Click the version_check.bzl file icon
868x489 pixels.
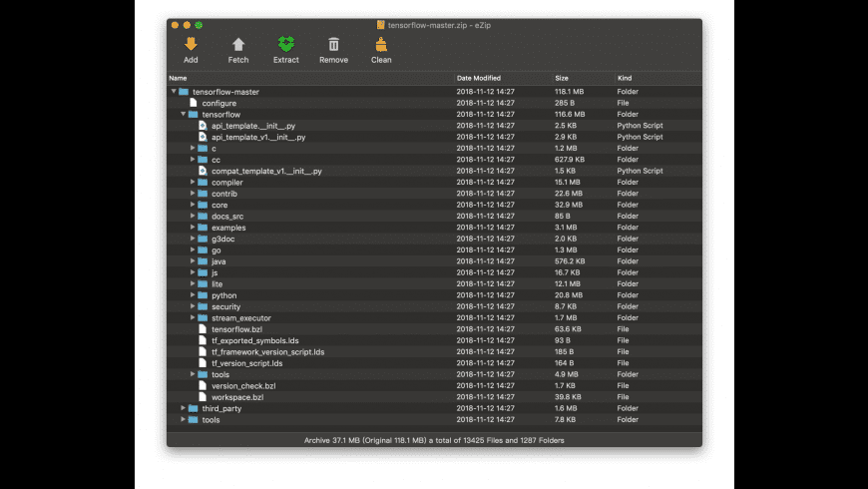(203, 385)
